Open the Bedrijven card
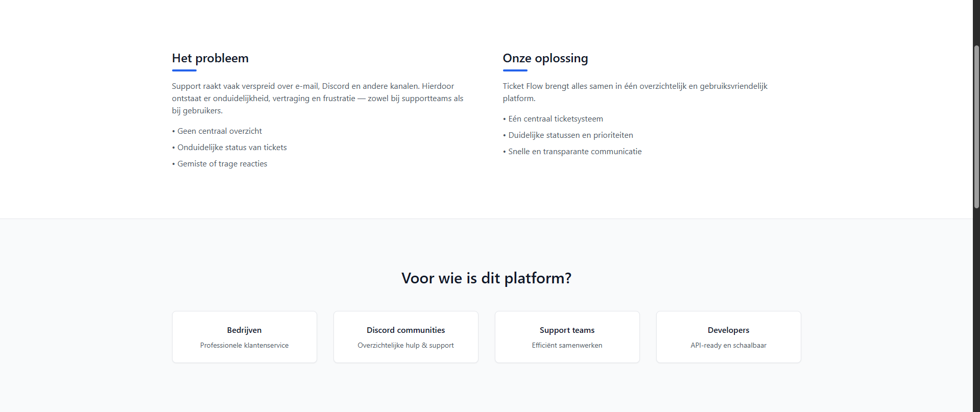 tap(244, 337)
